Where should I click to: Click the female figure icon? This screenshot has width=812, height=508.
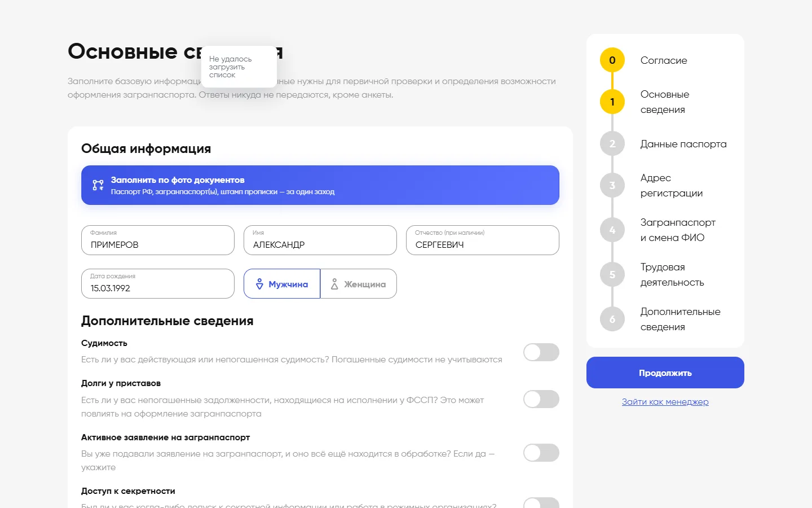(334, 284)
